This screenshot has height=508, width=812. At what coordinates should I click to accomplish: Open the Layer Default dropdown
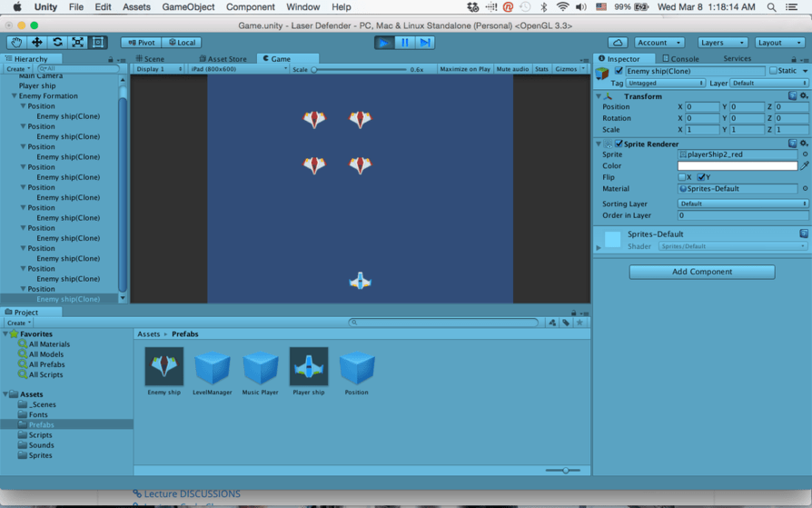pos(769,83)
